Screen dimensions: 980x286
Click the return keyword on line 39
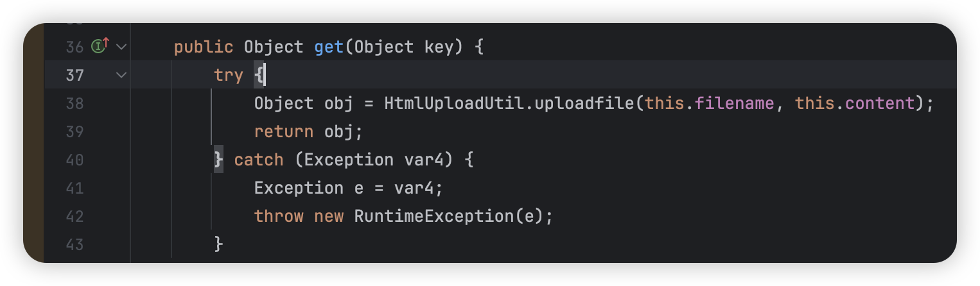pos(283,131)
